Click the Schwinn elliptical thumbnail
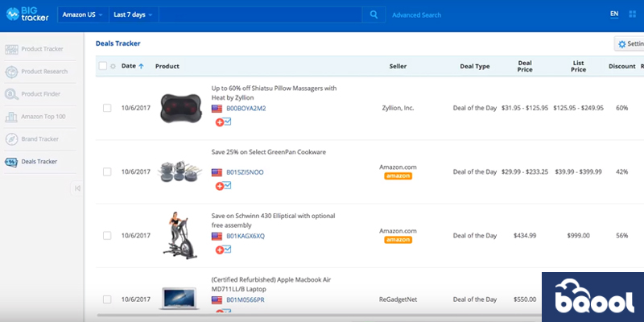 point(180,235)
